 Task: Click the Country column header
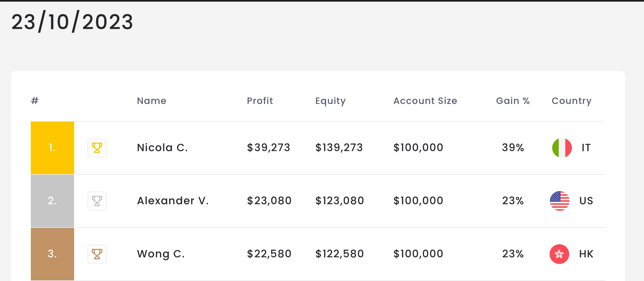[x=572, y=101]
